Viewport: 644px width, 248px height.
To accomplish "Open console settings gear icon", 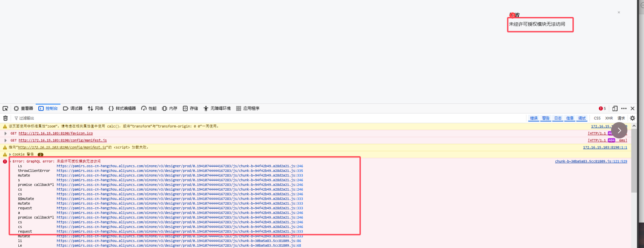I will pyautogui.click(x=632, y=118).
